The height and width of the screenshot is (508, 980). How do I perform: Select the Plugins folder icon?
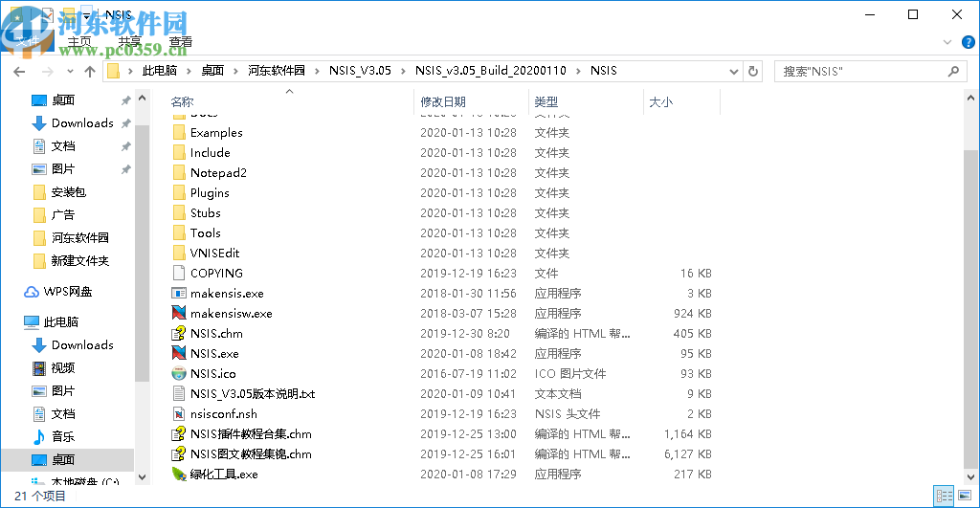[179, 192]
